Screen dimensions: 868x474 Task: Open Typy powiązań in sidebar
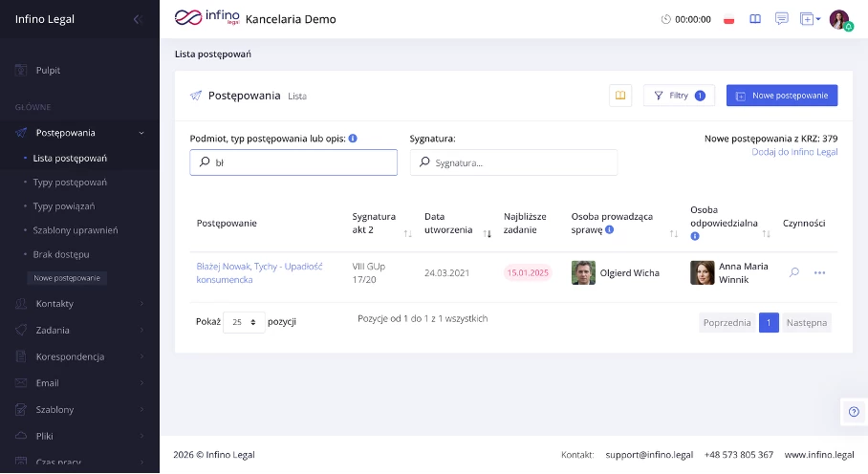click(x=64, y=206)
